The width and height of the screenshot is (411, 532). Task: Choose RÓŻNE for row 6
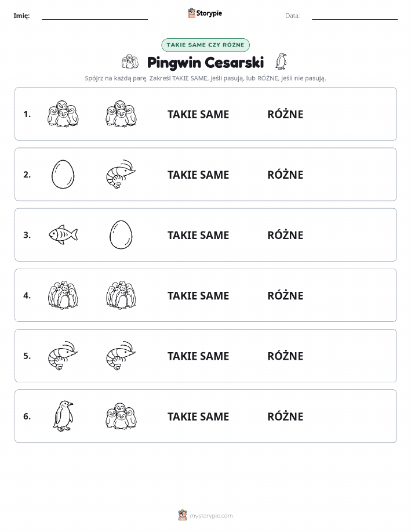285,416
